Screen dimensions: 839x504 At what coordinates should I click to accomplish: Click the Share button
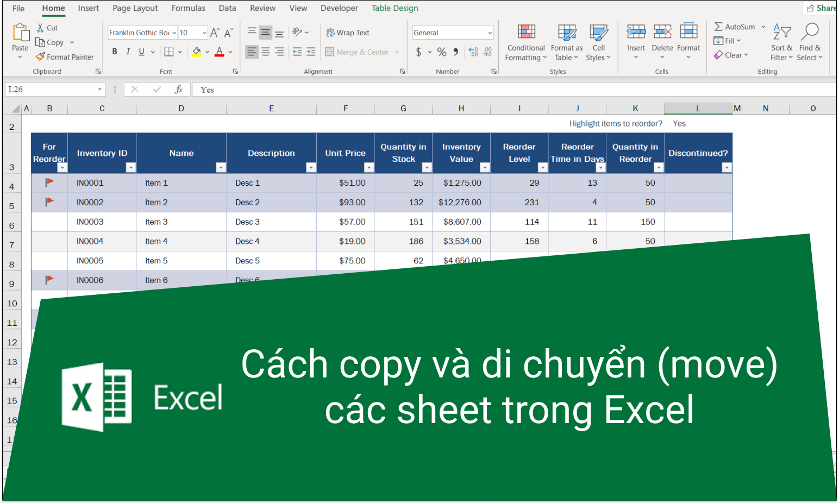[821, 8]
